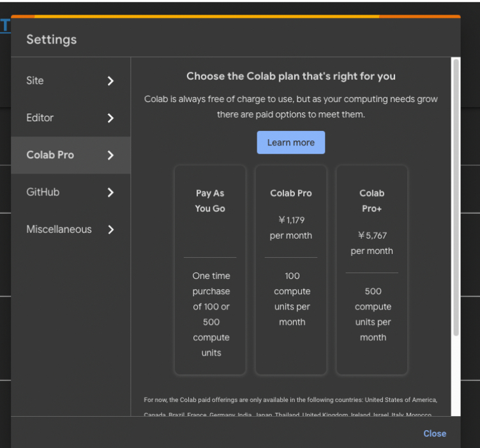
Task: Click the available countries notice text
Action: click(290, 407)
